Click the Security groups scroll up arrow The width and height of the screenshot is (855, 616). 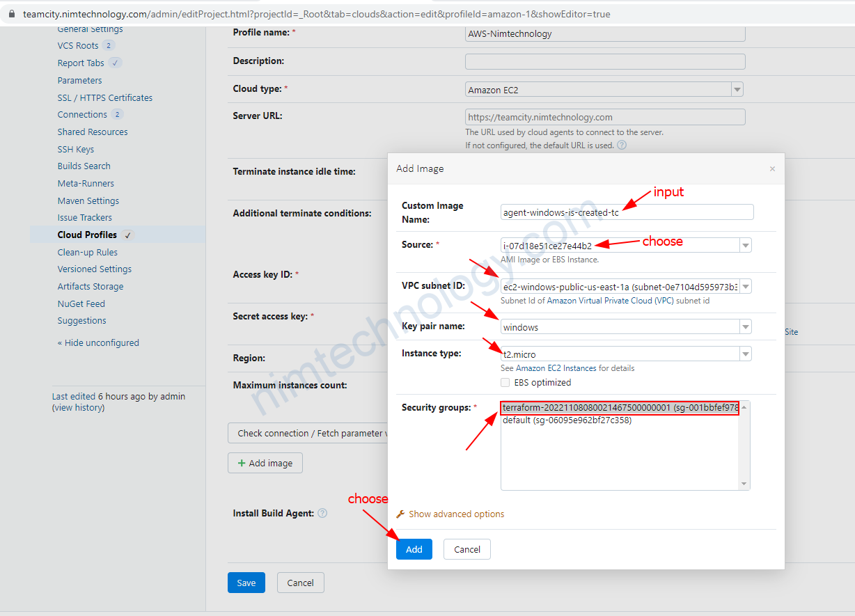click(744, 407)
